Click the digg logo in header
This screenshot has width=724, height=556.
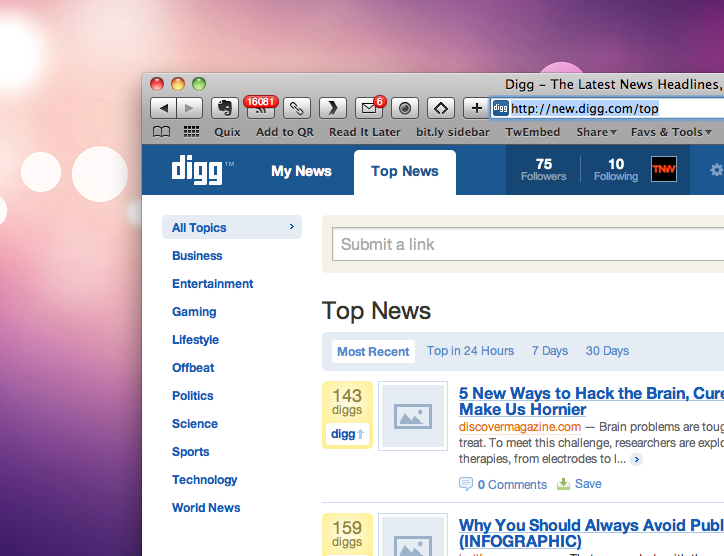click(x=198, y=170)
